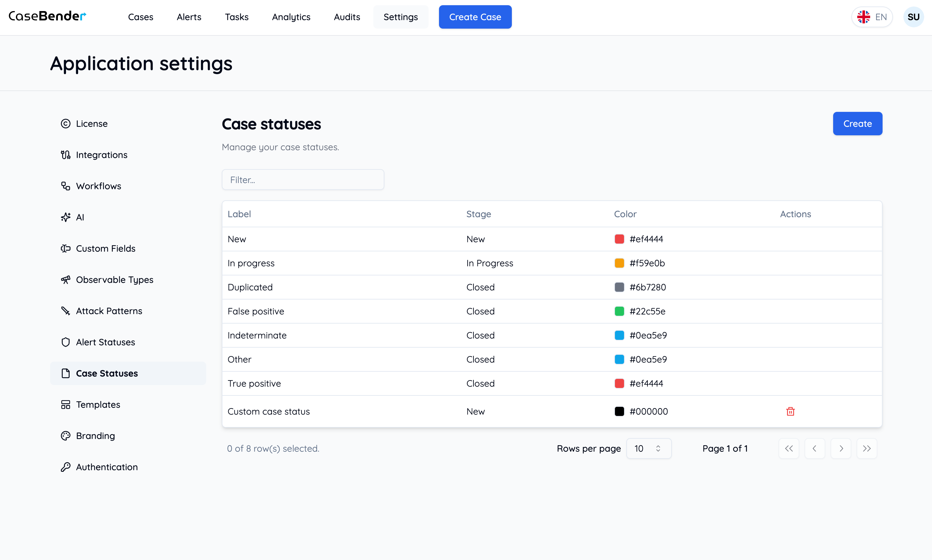The width and height of the screenshot is (932, 560).
Task: Click the Workflows sidebar icon
Action: (x=66, y=186)
